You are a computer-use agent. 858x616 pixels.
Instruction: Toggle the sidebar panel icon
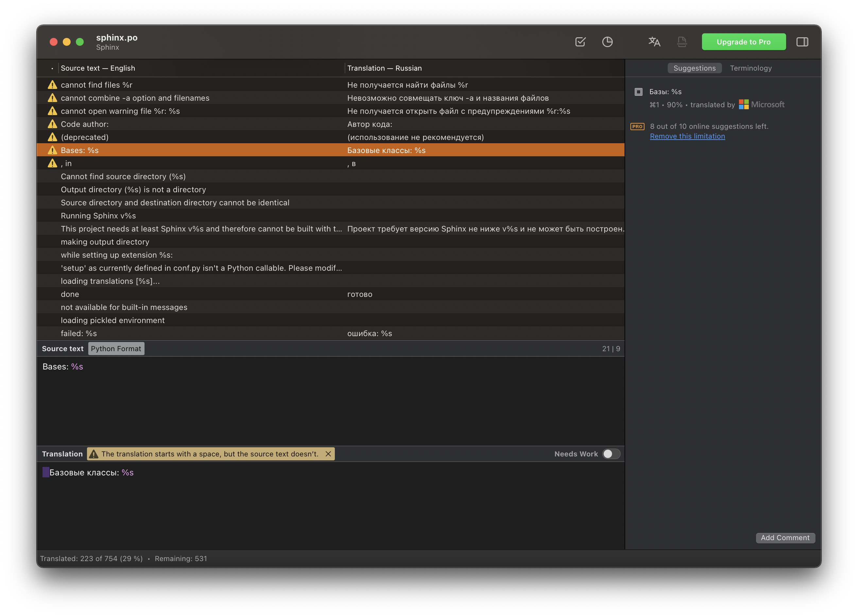point(802,42)
